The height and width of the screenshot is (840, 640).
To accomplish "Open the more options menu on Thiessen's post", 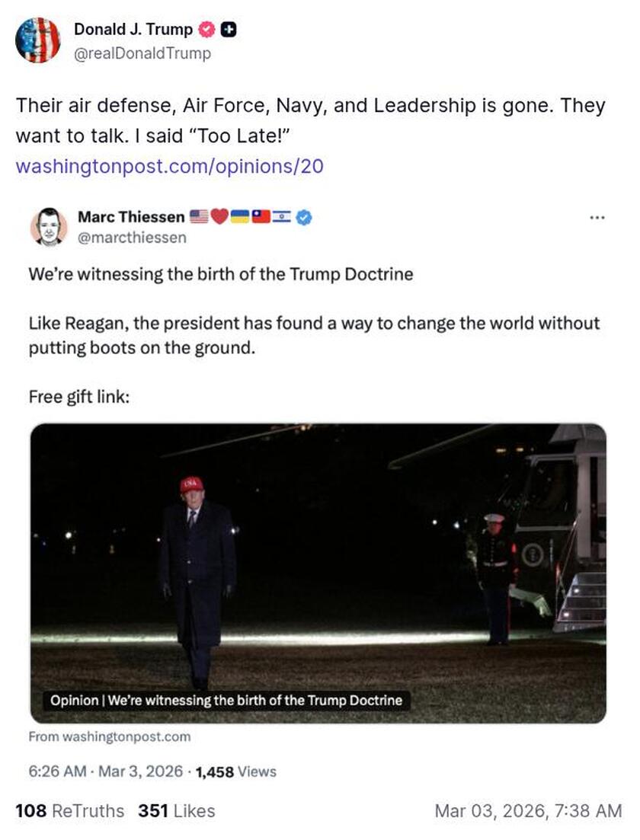I will tap(596, 217).
